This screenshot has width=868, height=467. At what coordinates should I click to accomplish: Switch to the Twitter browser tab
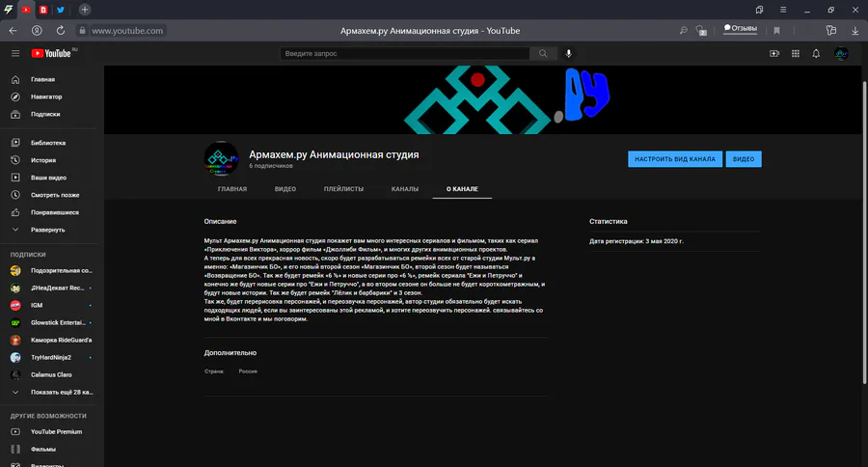pos(61,10)
